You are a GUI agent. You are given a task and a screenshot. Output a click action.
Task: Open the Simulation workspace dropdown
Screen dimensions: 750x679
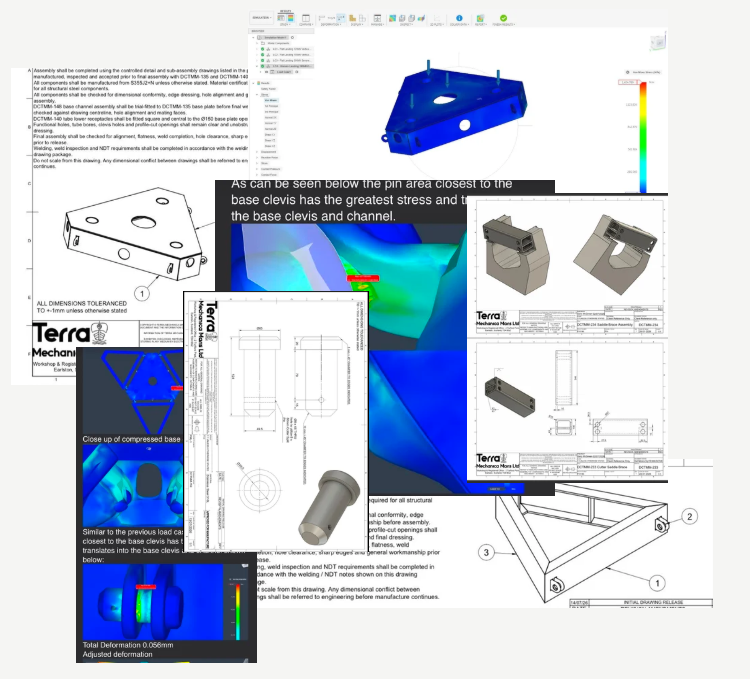[x=263, y=18]
